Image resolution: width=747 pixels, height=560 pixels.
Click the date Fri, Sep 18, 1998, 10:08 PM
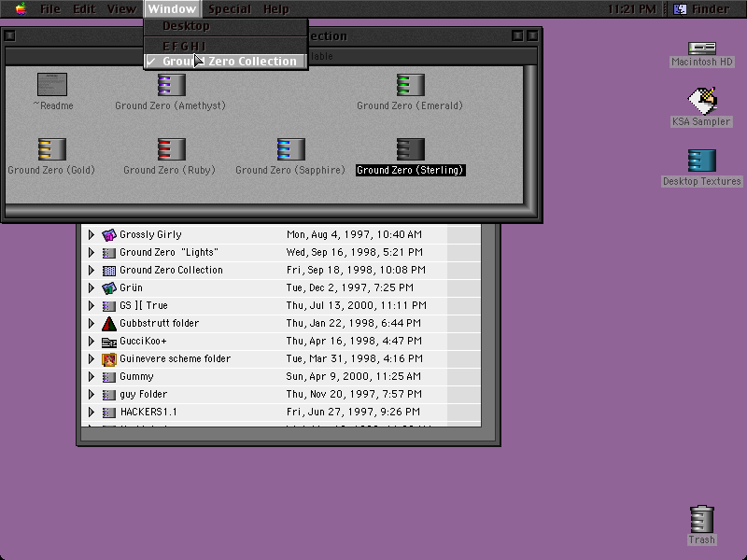click(356, 270)
